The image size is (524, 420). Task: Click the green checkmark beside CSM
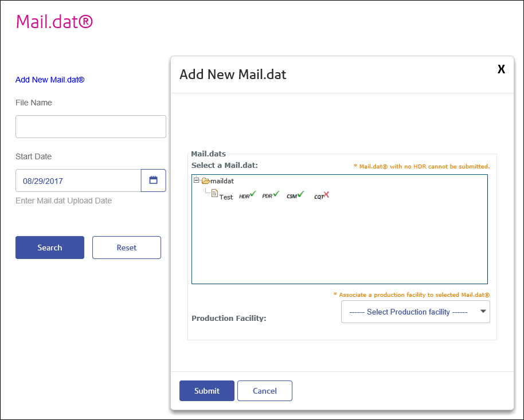[x=300, y=193]
